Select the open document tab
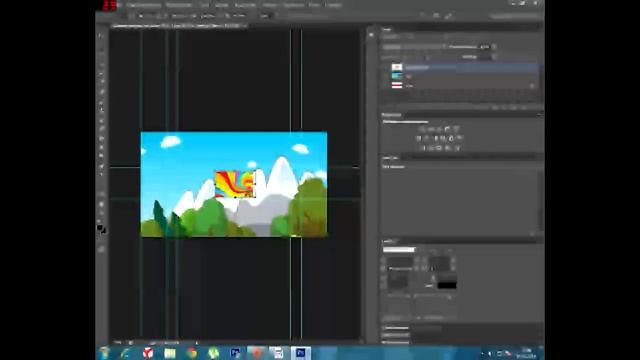This screenshot has width=640, height=360. tap(178, 26)
